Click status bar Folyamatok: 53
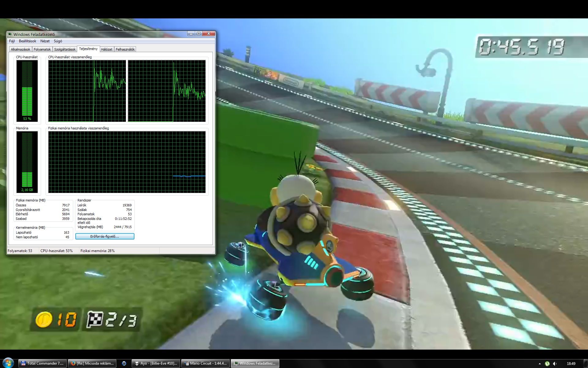This screenshot has width=588, height=368. (x=20, y=251)
